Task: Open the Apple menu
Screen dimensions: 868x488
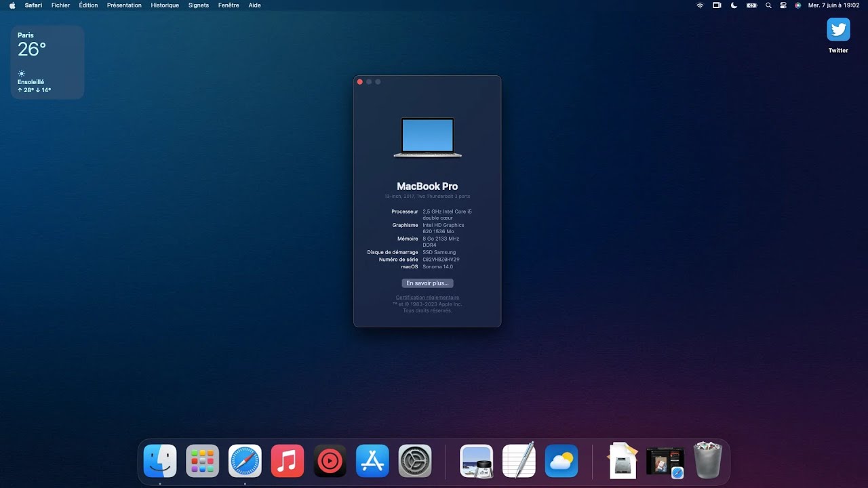Action: click(x=12, y=5)
